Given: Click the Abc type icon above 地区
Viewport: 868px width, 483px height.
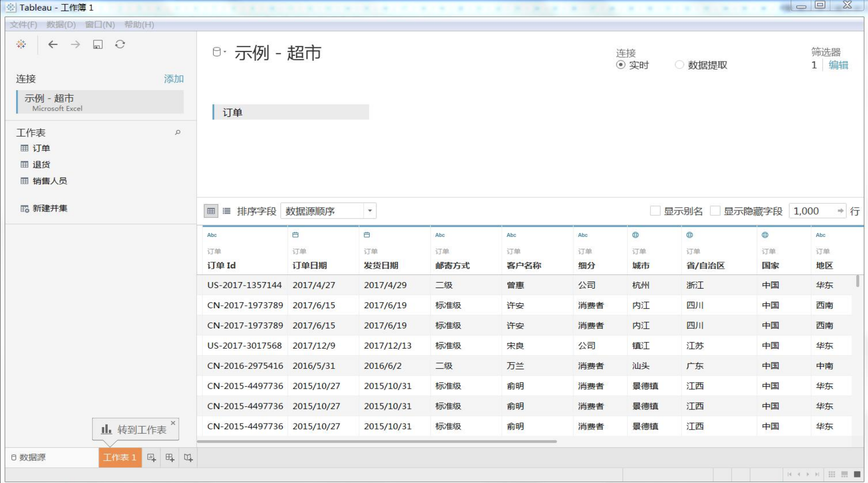Looking at the screenshot, I should [x=821, y=235].
